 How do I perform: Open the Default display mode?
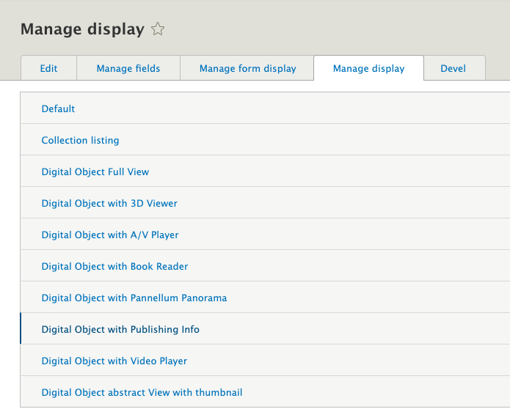coord(59,108)
